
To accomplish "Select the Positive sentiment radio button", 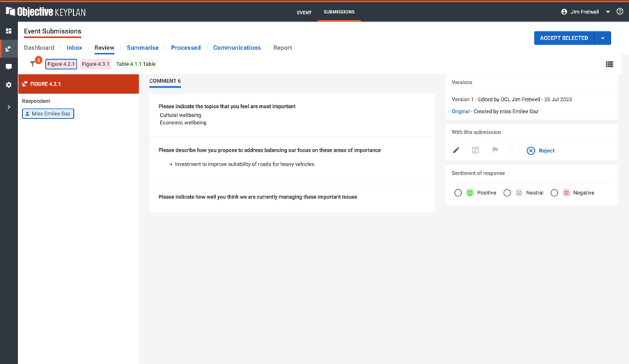I will 458,193.
